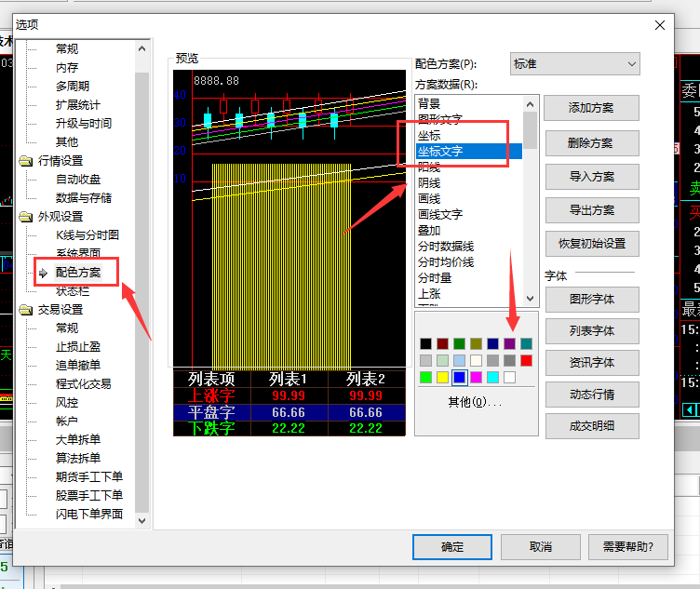The height and width of the screenshot is (589, 700).
Task: Select 股票手工下单 tree item
Action: click(89, 495)
